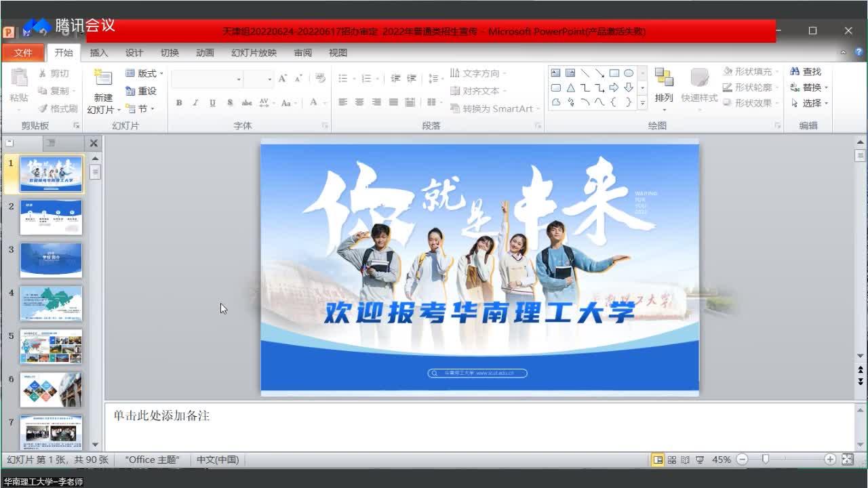Viewport: 868px width, 488px height.
Task: Click the 排列 arrange icon
Action: 664,77
